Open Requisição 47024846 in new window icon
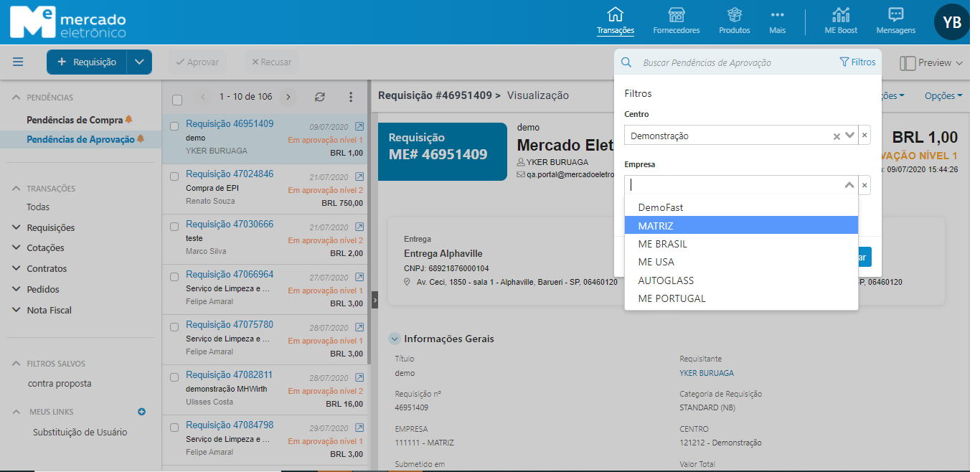This screenshot has width=980, height=472. pyautogui.click(x=359, y=176)
